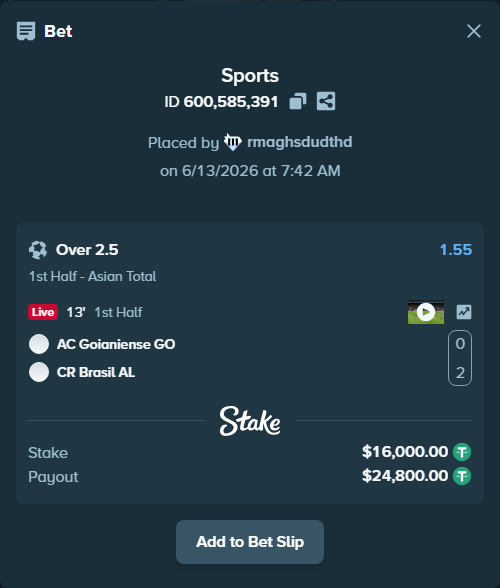The height and width of the screenshot is (588, 500).
Task: Click the AC Goianiense GO team logo
Action: [x=39, y=344]
